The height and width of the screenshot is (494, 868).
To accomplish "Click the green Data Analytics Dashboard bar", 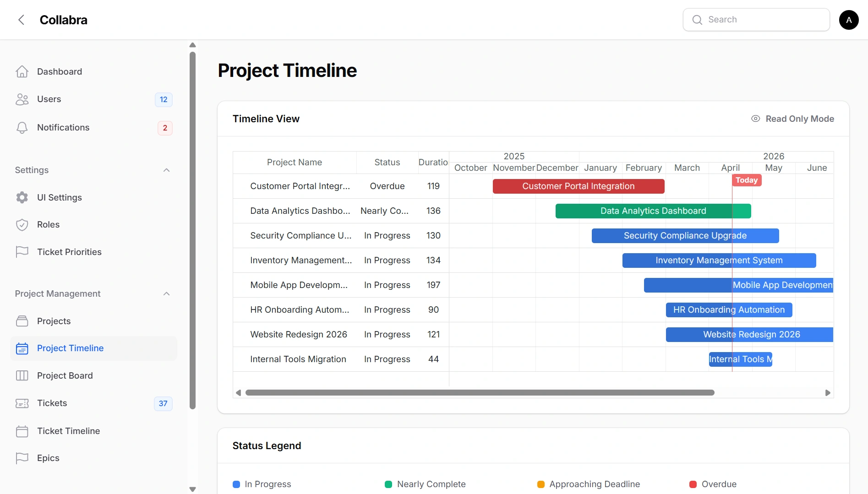I will (x=653, y=211).
